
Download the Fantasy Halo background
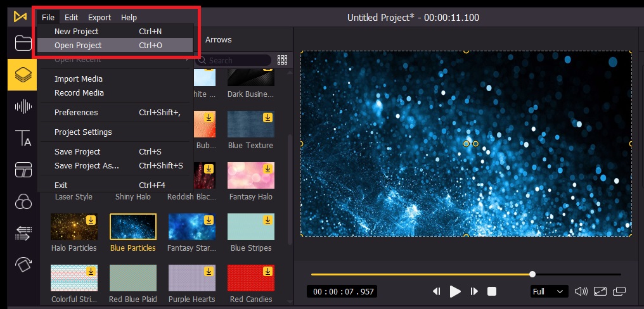point(267,169)
